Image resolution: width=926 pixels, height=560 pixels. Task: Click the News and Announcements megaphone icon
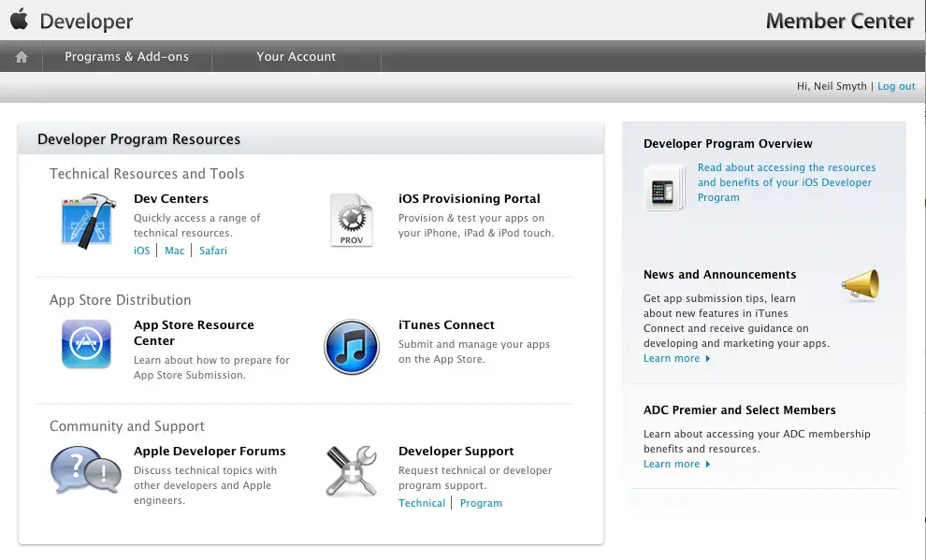coord(861,284)
